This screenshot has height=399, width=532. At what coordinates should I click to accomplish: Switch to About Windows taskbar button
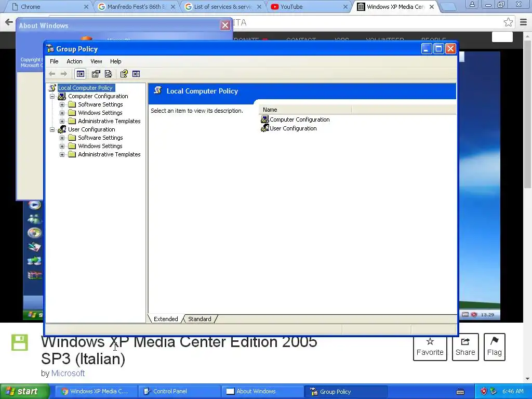coord(263,391)
